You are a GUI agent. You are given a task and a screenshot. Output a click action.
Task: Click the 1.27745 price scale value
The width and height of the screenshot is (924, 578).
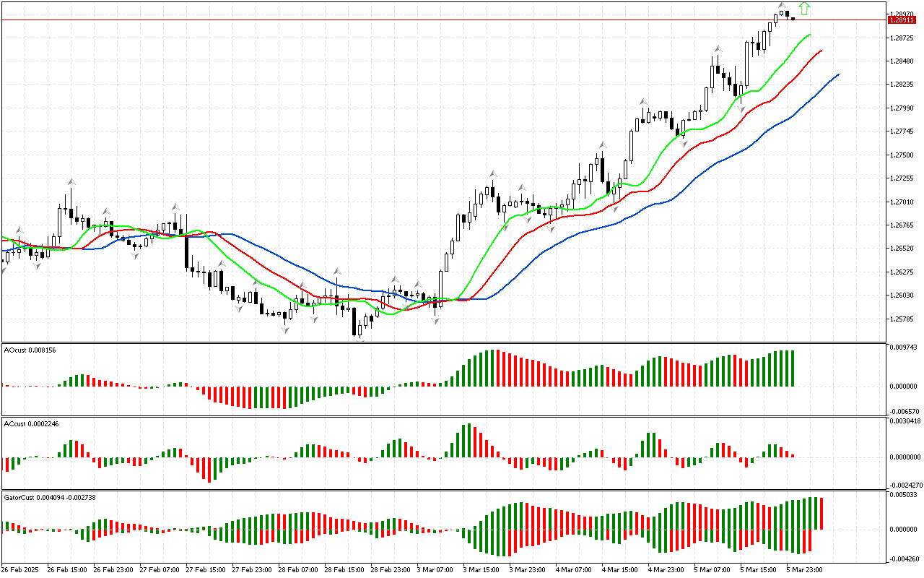903,131
